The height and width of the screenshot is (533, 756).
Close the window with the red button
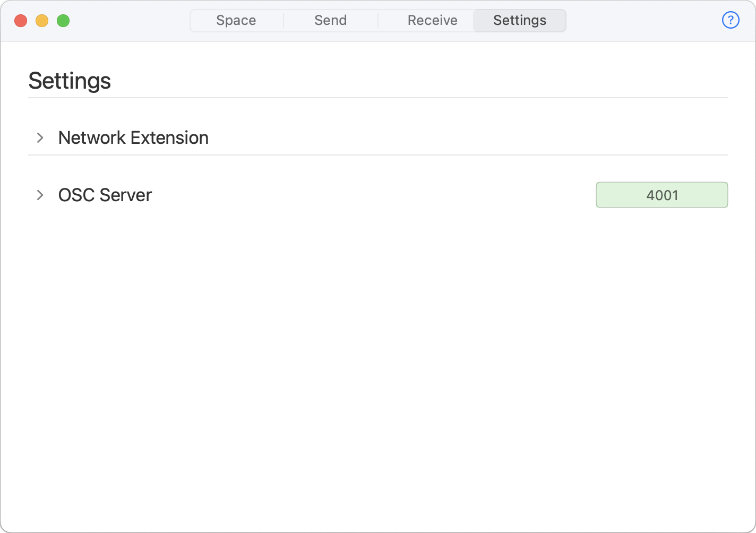[21, 21]
